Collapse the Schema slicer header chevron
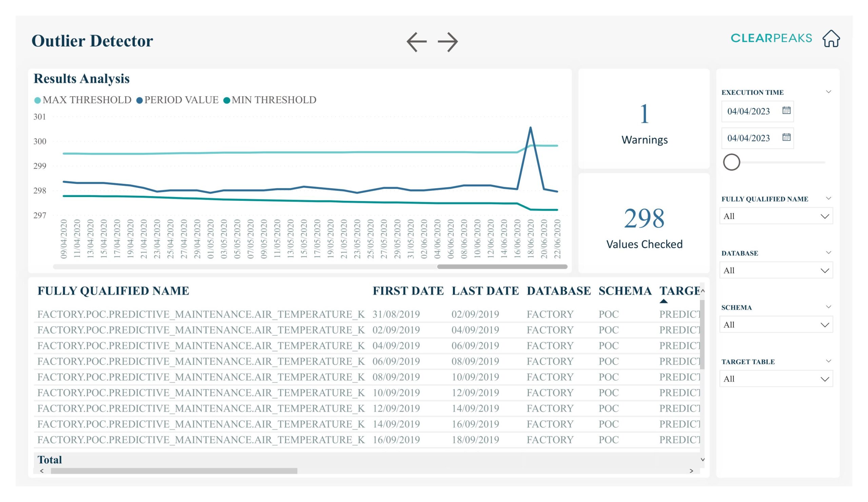The height and width of the screenshot is (502, 868). click(x=828, y=307)
